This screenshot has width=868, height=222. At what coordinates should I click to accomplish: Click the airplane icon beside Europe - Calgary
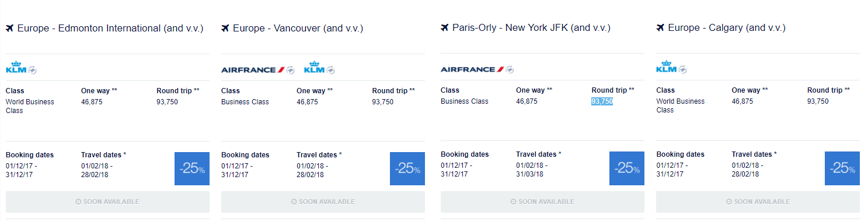tap(660, 28)
